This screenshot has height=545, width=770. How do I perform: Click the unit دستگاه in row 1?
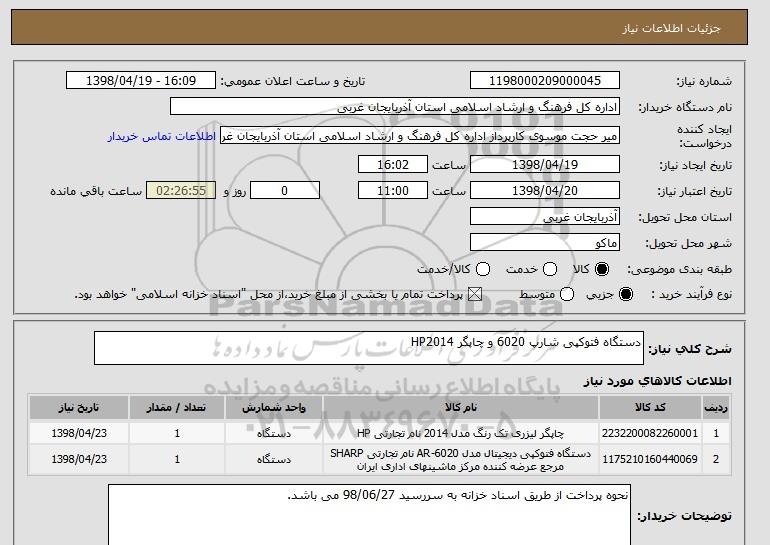point(274,434)
